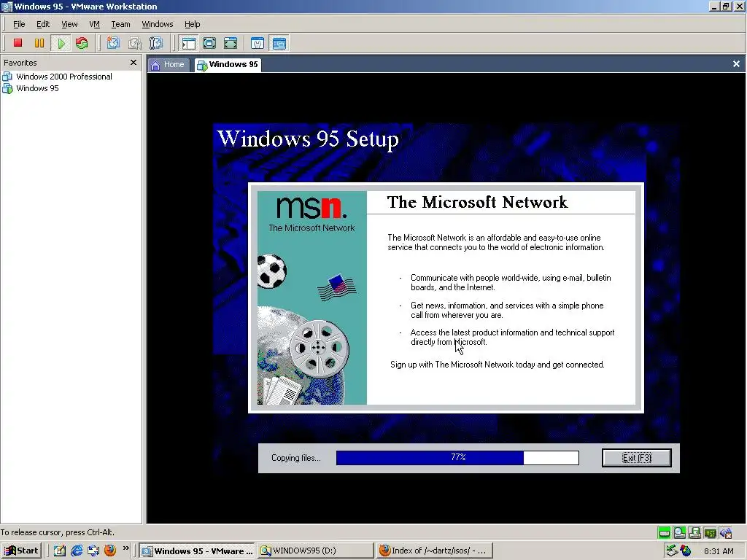Close the current VM tab with the X
The width and height of the screenshot is (747, 560).
pos(736,64)
